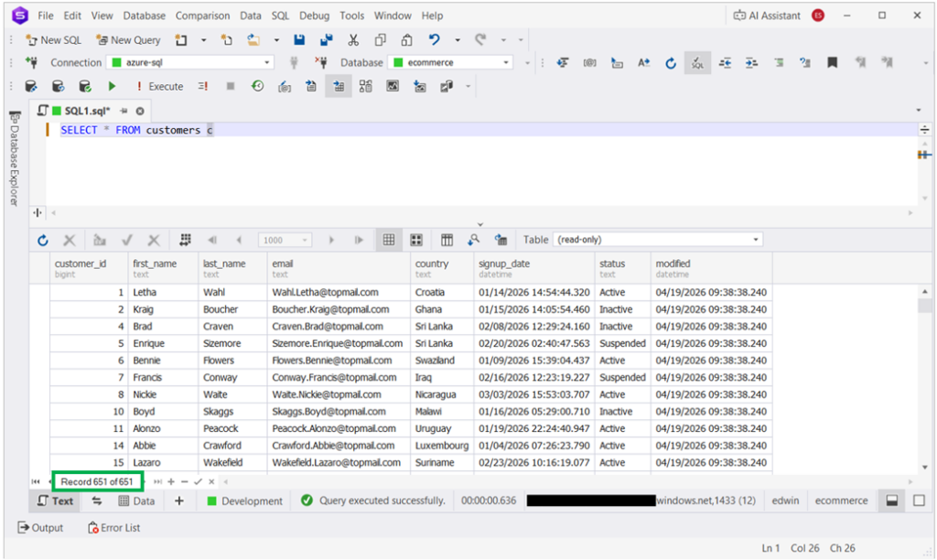937x560 pixels.
Task: Open execution history clock icon
Action: 257,87
